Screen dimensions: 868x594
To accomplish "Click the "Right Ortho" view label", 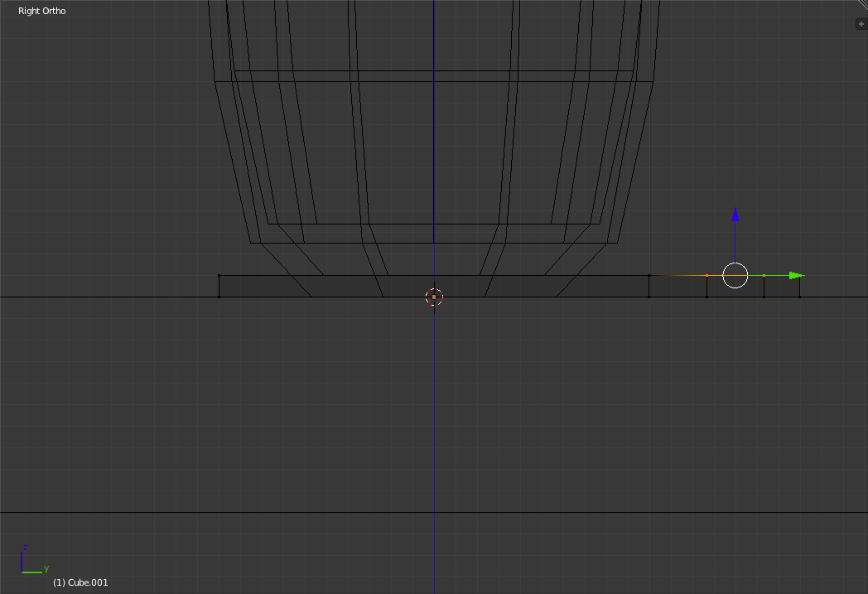I will pyautogui.click(x=42, y=11).
